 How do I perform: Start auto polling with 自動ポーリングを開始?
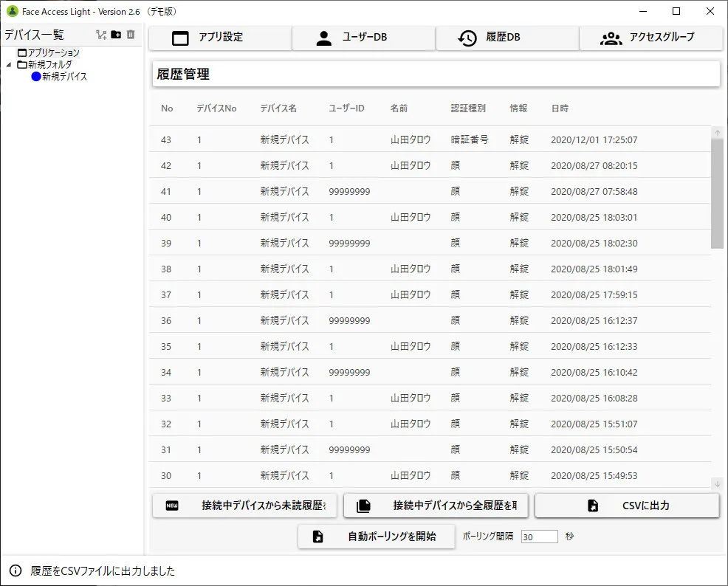coord(377,537)
